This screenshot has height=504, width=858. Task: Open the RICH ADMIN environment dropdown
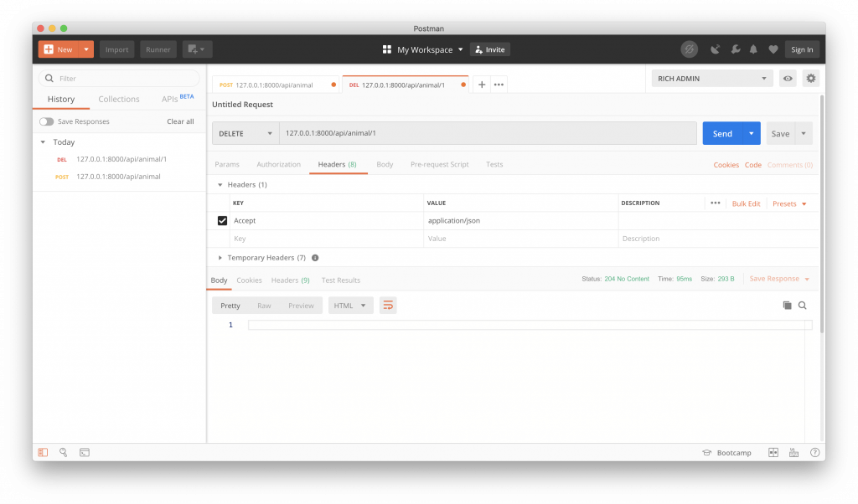712,78
